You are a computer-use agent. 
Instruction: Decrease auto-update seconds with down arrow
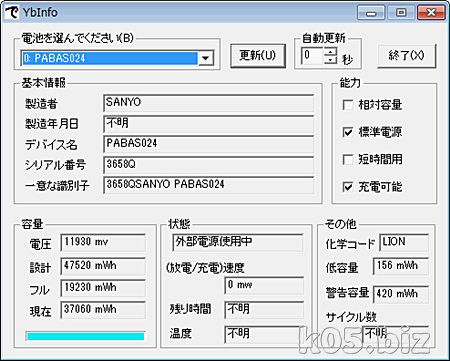[x=330, y=60]
